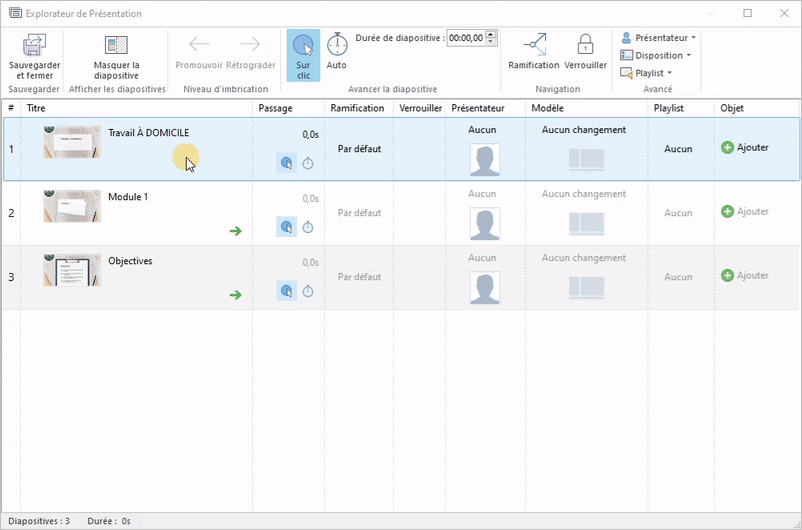This screenshot has height=530, width=802.
Task: Open the Playlist dropdown
Action: [647, 73]
